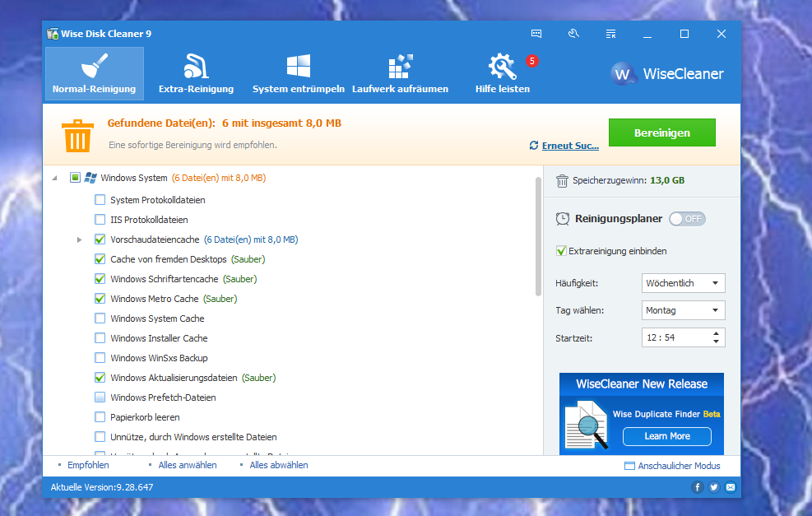This screenshot has width=812, height=516.
Task: Check Windows Prefetch-Dateien
Action: pyautogui.click(x=100, y=397)
